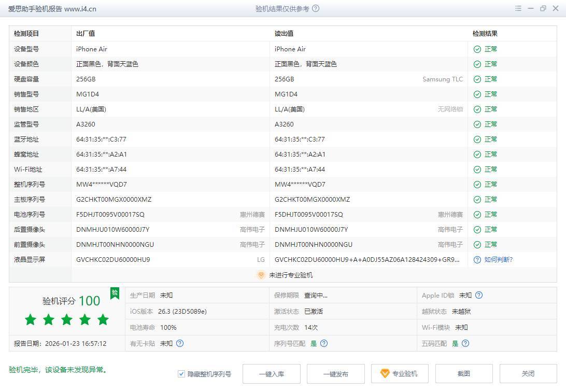Click the green 验 badge on score panel

pyautogui.click(x=115, y=293)
